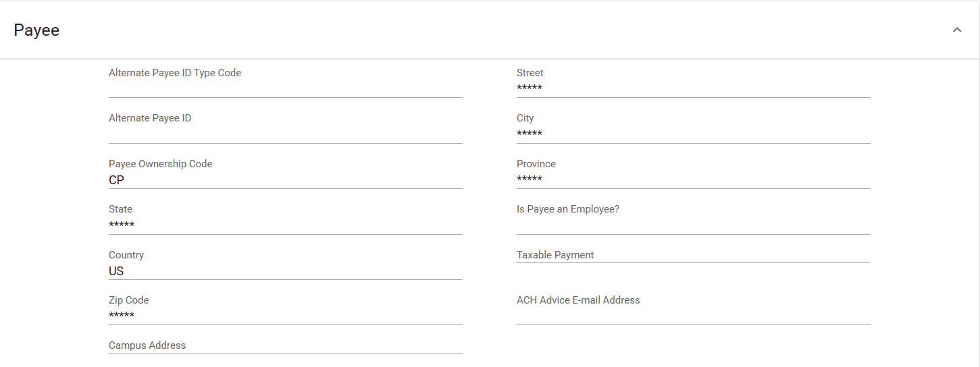This screenshot has height=367, width=980.
Task: Click the Taxable Payment field
Action: click(x=693, y=255)
